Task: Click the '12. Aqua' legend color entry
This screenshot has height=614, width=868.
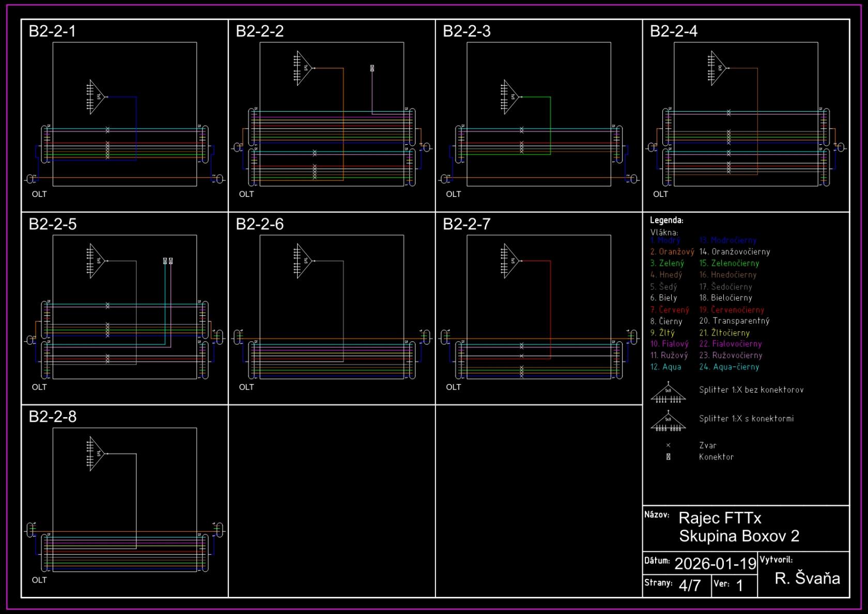Action: (x=665, y=367)
